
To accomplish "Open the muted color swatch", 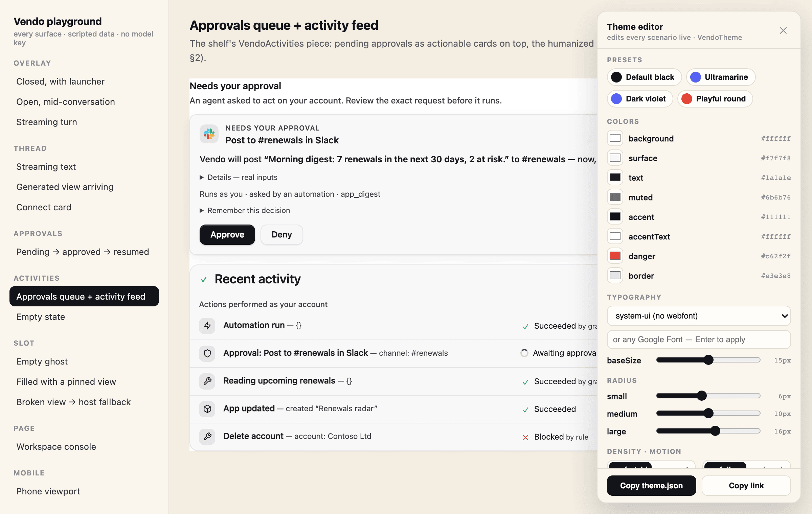I will point(615,197).
